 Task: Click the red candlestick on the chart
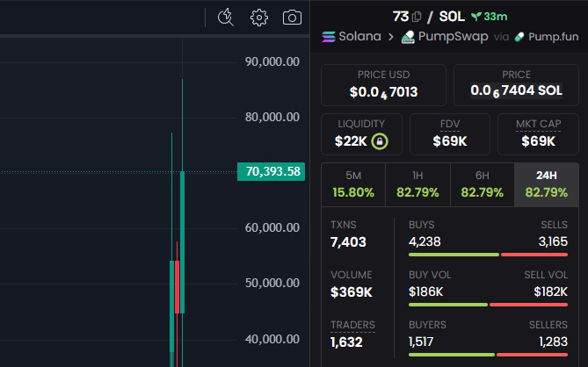coord(177,287)
